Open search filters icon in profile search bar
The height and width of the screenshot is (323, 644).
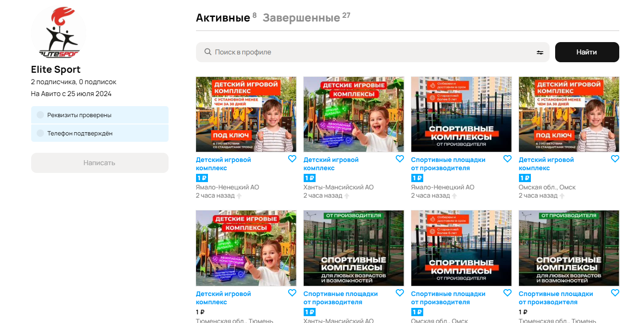point(540,52)
